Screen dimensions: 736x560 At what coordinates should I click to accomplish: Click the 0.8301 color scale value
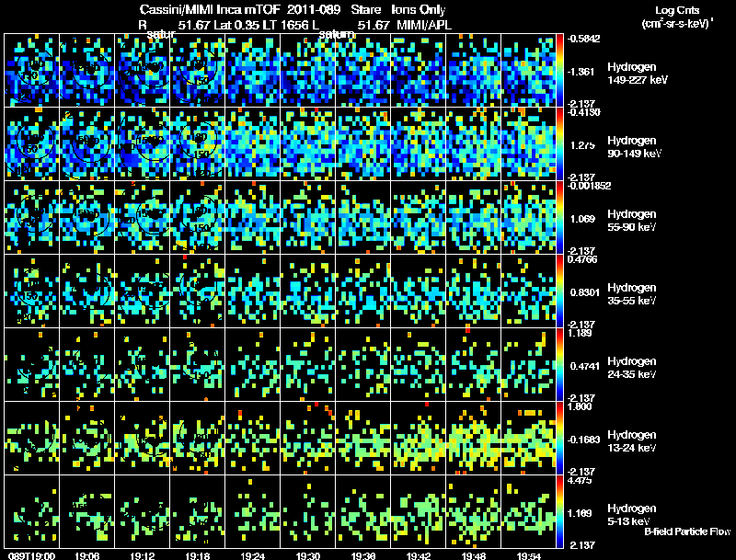point(584,292)
